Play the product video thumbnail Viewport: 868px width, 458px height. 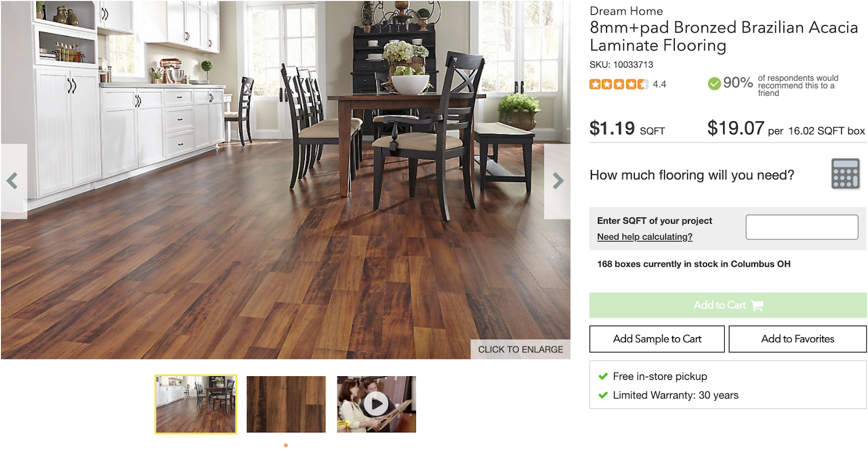(x=376, y=404)
